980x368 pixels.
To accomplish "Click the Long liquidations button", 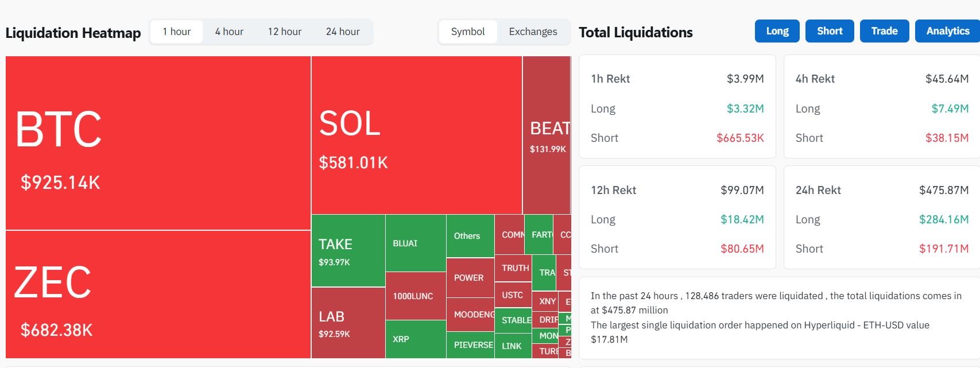I will pos(777,31).
